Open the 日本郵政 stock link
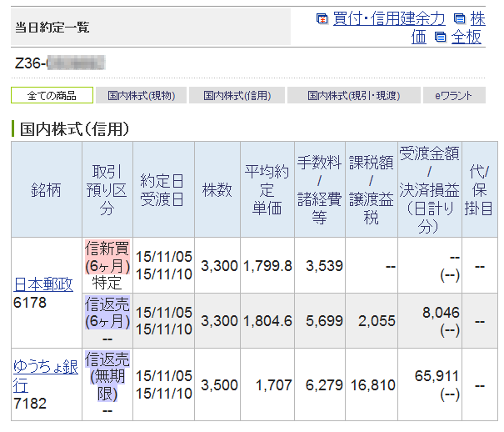 [43, 284]
